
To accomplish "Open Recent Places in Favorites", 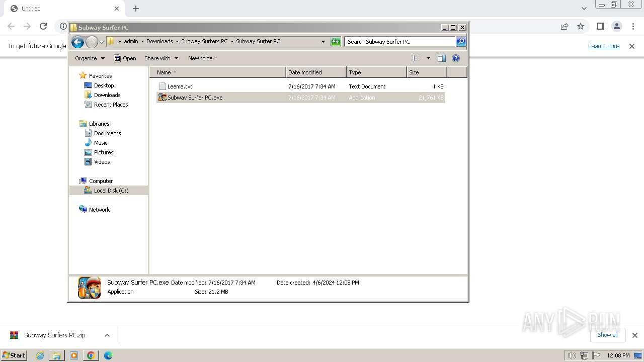I will coord(111,105).
